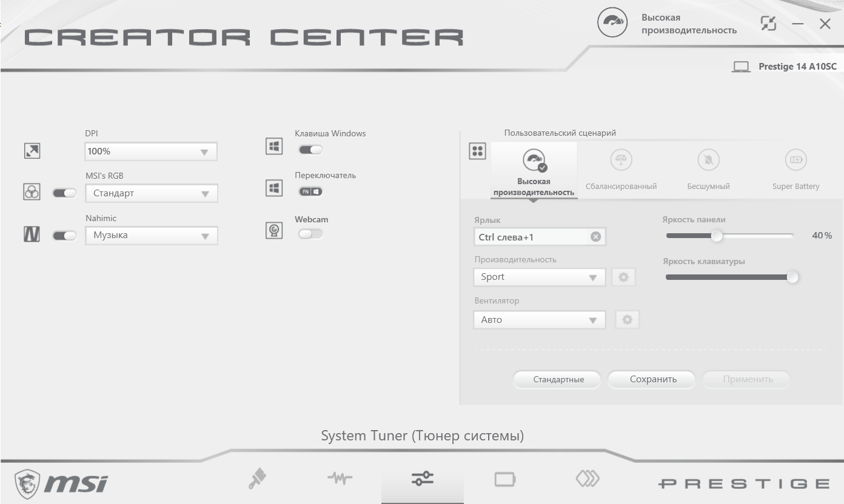
Task: Click the 40% panel brightness value
Action: click(822, 236)
